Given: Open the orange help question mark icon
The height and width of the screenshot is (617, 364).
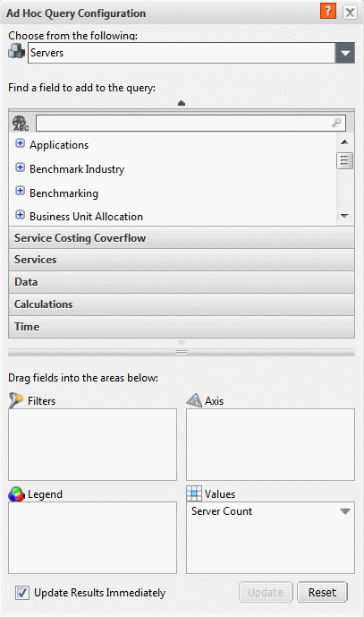Looking at the screenshot, I should click(x=328, y=11).
